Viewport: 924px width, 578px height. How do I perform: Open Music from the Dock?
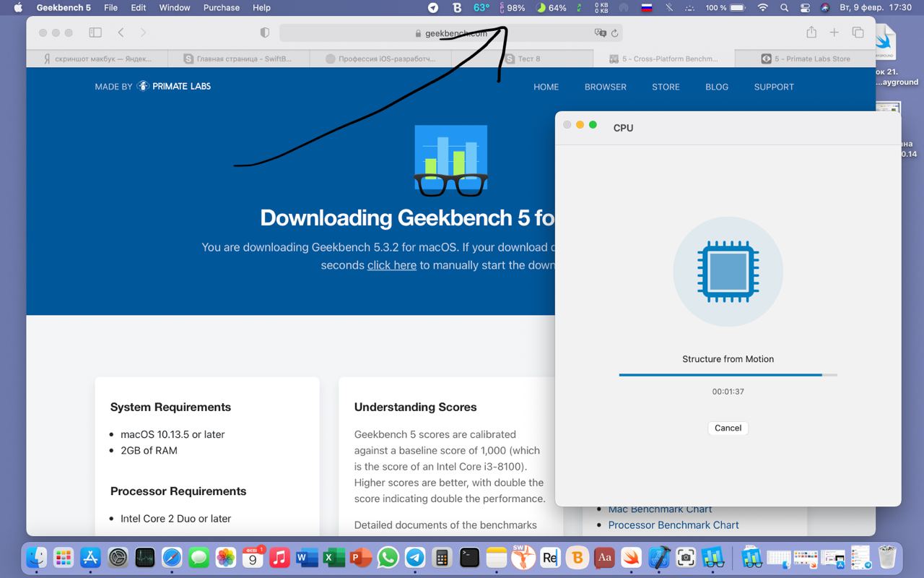pyautogui.click(x=280, y=557)
